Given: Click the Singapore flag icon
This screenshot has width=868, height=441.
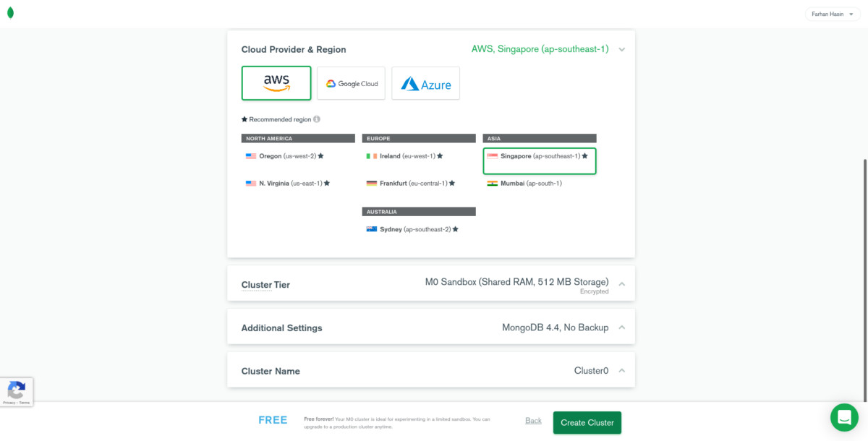Looking at the screenshot, I should pos(493,155).
